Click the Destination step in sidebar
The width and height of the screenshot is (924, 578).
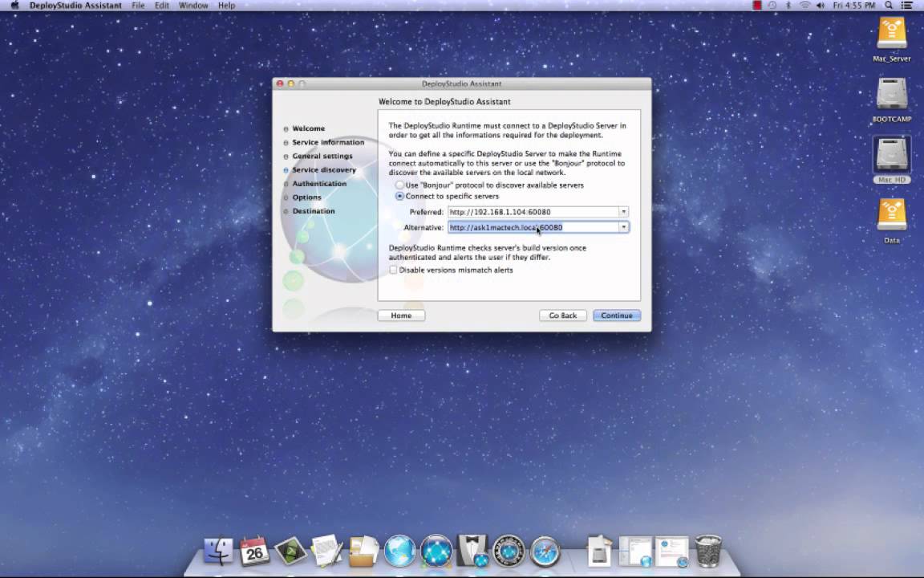[314, 211]
